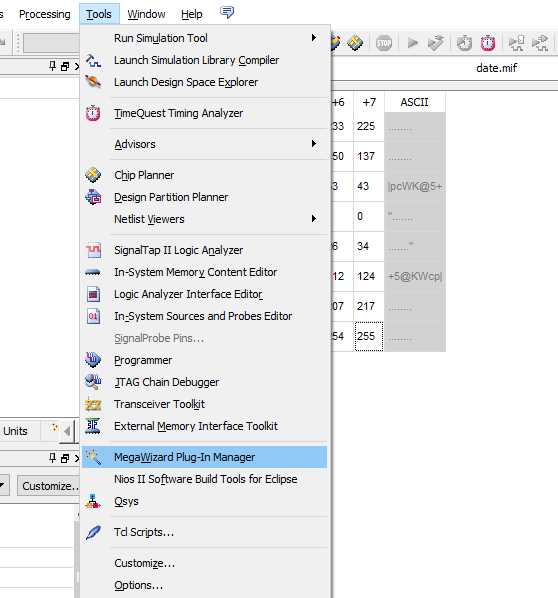Choose Options... in Tools menu
558x598 pixels.
tap(204, 585)
